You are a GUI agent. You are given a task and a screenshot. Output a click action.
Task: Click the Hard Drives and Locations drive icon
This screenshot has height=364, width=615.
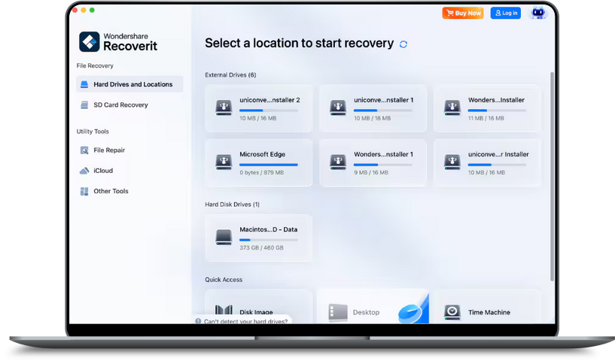click(84, 84)
